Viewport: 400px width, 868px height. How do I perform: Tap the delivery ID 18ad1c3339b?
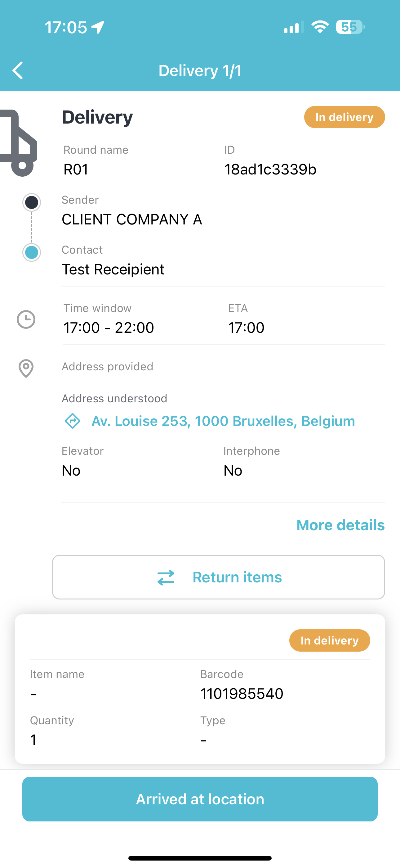[x=270, y=169]
